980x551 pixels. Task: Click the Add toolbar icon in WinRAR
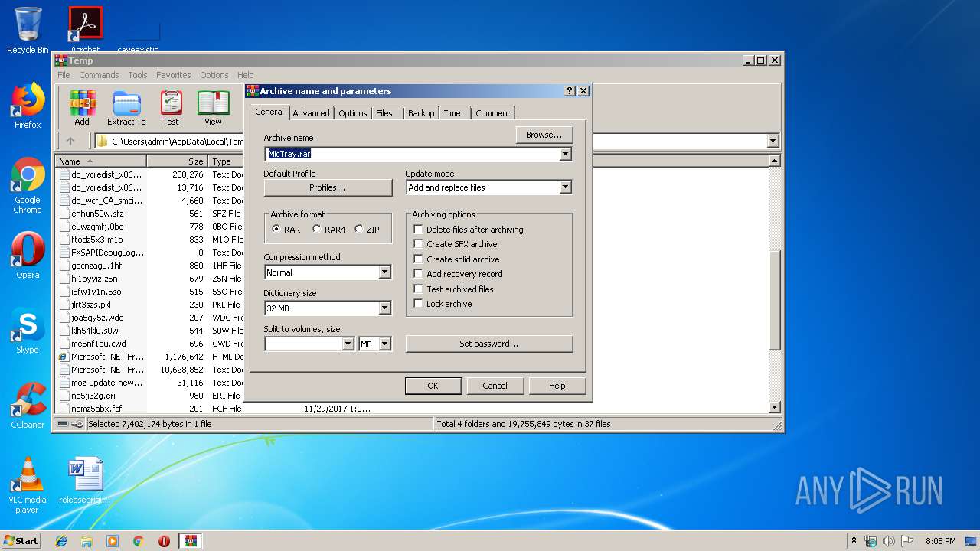click(82, 108)
